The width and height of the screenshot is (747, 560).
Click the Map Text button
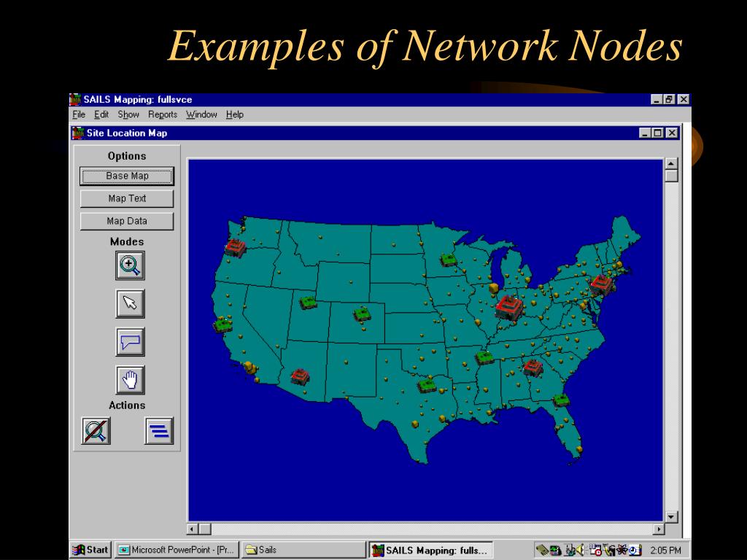127,198
